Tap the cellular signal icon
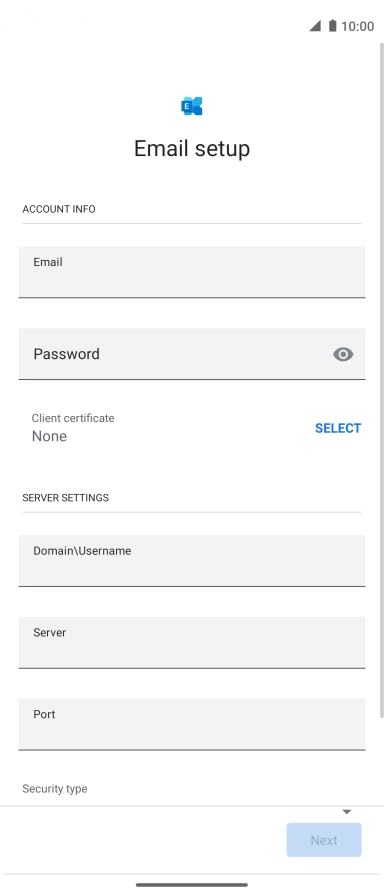 (315, 26)
